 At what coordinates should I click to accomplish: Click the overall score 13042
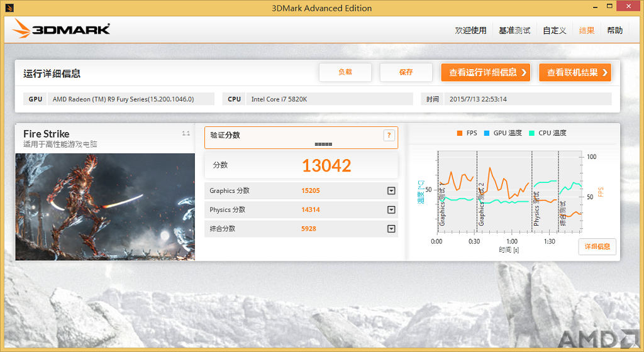pos(326,165)
